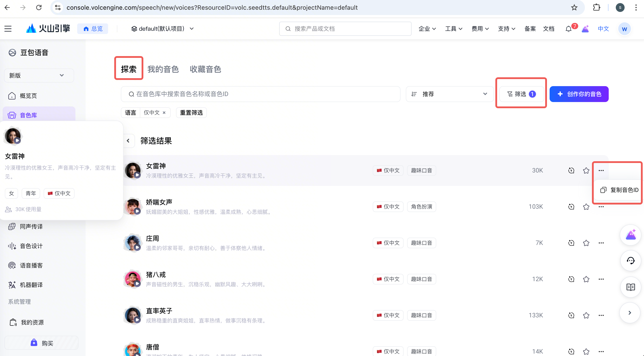Open more options for 女雷神
Viewport: 644px width, 356px height.
click(x=601, y=170)
